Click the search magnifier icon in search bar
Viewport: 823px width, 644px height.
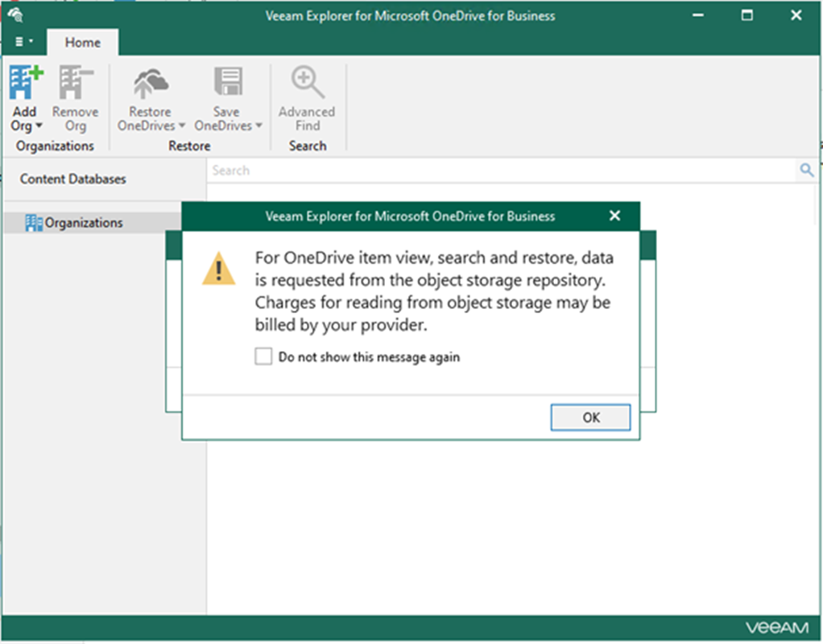pos(807,170)
